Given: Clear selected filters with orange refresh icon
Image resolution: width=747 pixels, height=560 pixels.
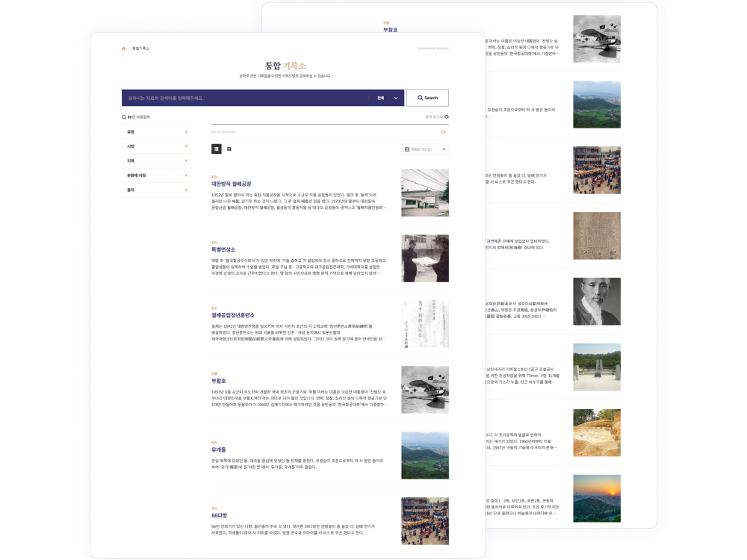Looking at the screenshot, I should click(x=444, y=132).
